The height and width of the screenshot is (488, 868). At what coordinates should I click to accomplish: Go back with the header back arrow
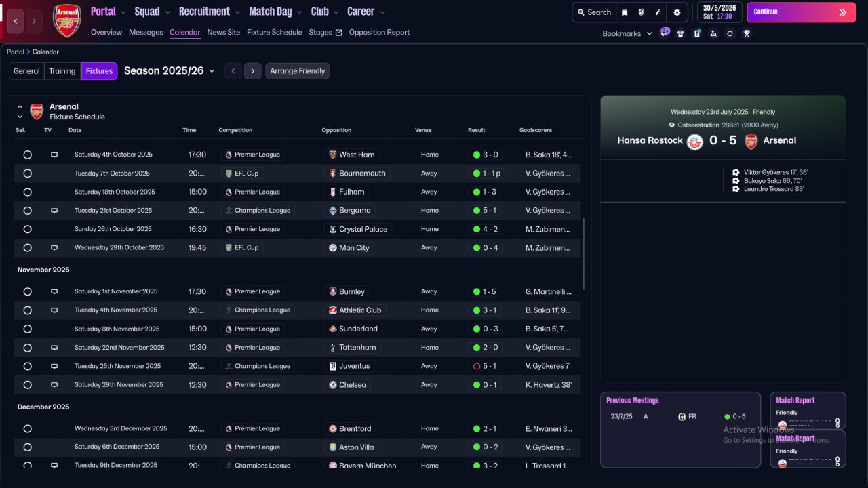[16, 21]
